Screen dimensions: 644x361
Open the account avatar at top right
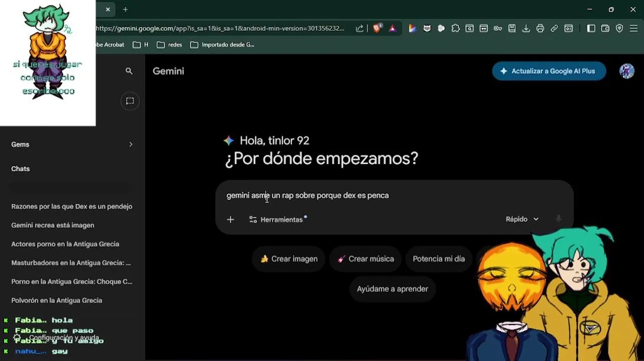(x=627, y=71)
